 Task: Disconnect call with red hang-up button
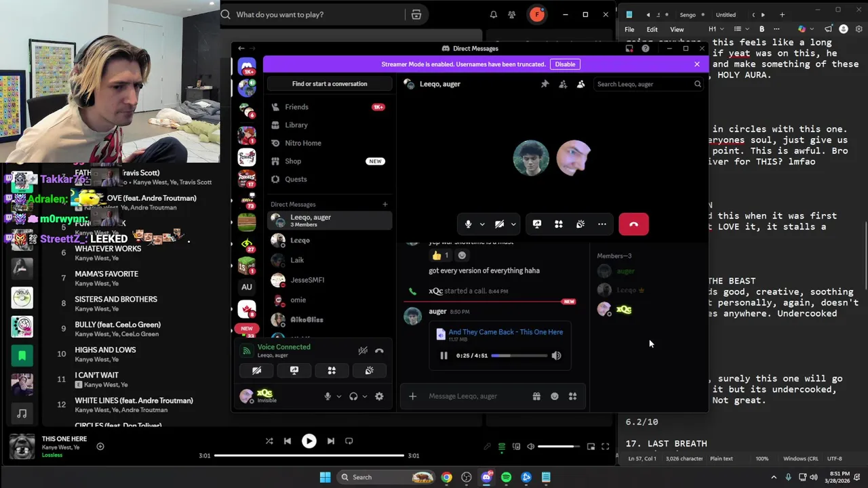pyautogui.click(x=633, y=224)
